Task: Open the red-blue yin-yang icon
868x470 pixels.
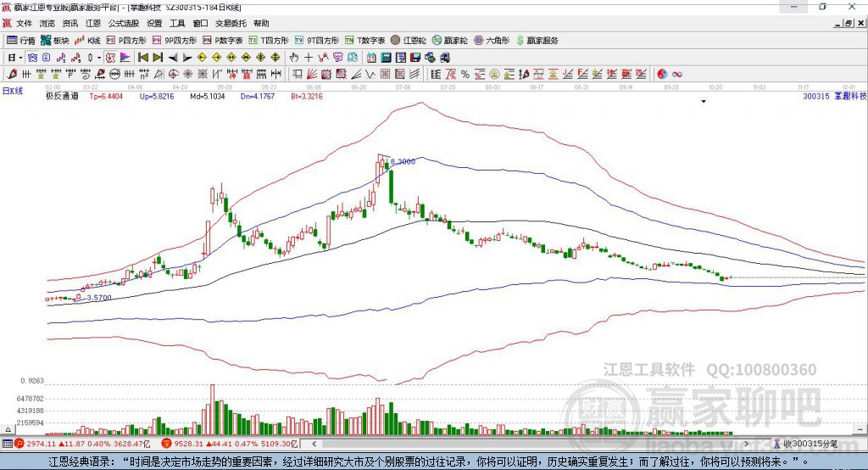Action: 662,75
